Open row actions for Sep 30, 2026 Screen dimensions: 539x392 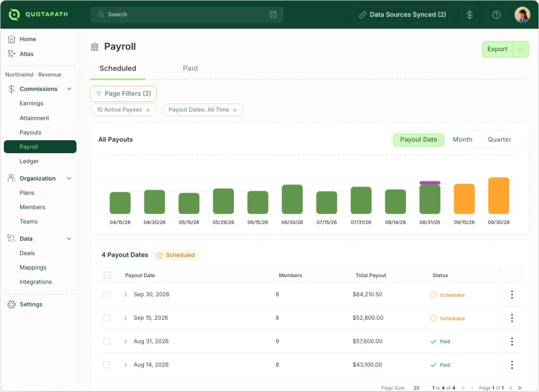click(512, 294)
